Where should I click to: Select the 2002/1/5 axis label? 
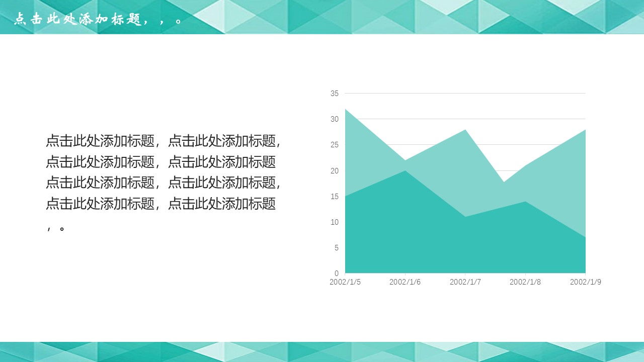(x=346, y=282)
